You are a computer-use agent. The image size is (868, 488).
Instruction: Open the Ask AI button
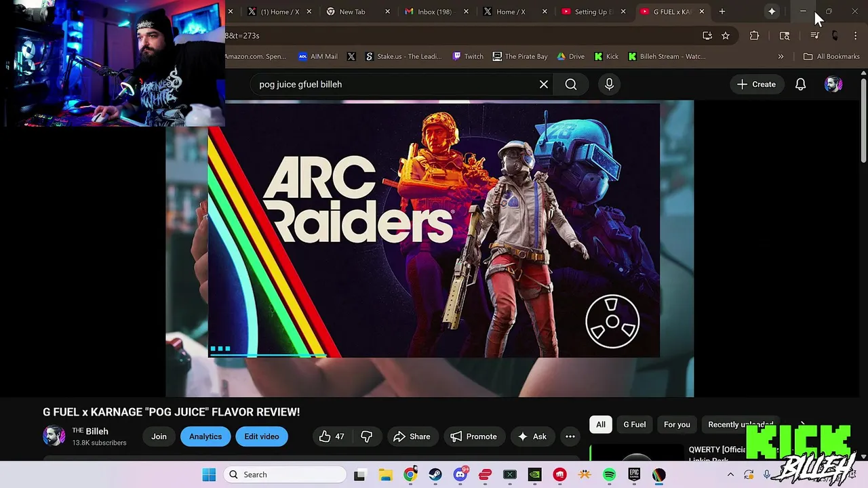[532, 436]
